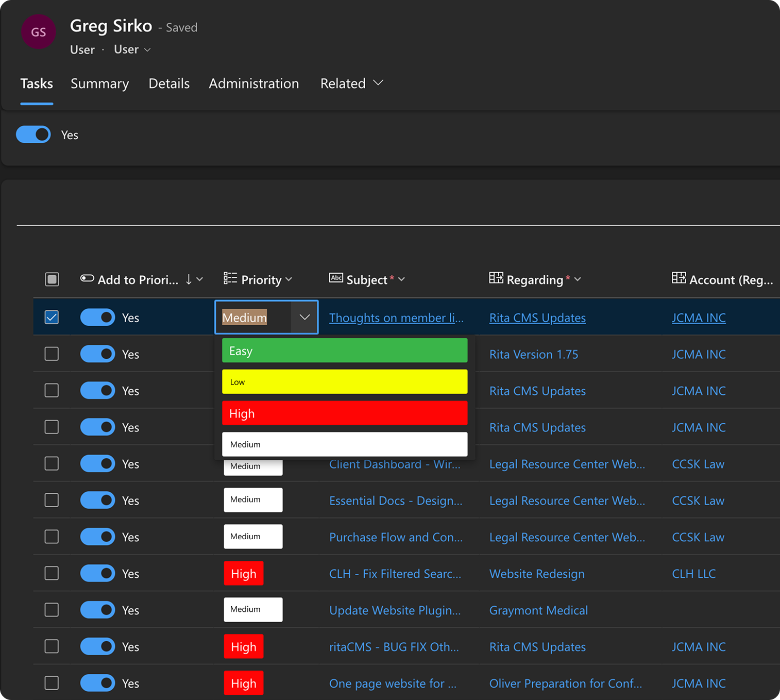Viewport: 780px width, 700px height.
Task: Switch to the Summary tab
Action: 99,84
